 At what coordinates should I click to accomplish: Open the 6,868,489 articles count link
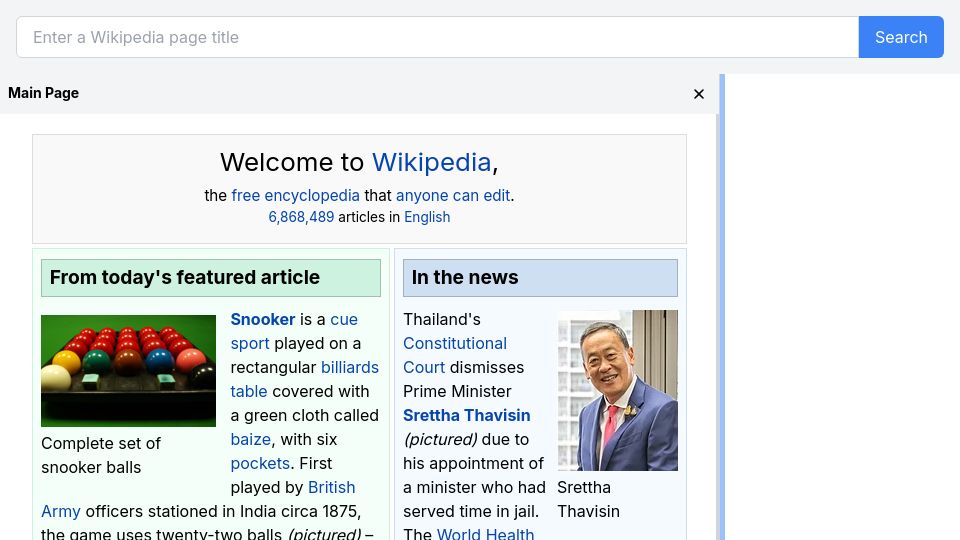click(x=301, y=217)
